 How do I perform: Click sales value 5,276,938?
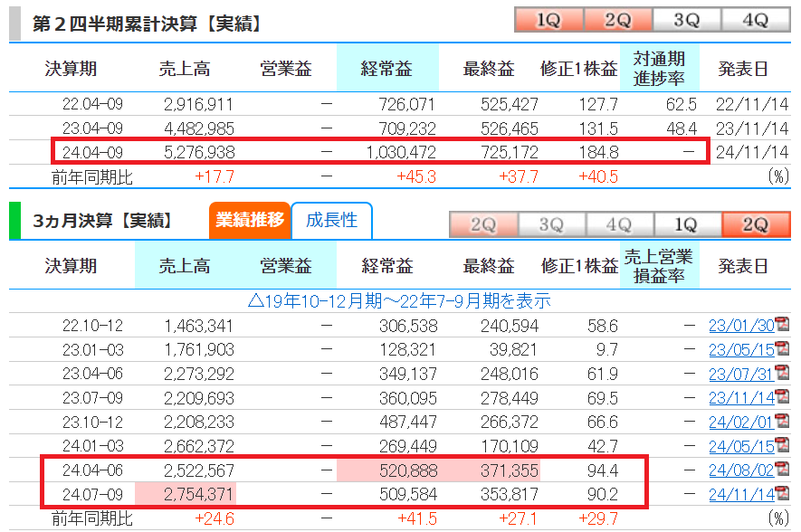pyautogui.click(x=199, y=152)
